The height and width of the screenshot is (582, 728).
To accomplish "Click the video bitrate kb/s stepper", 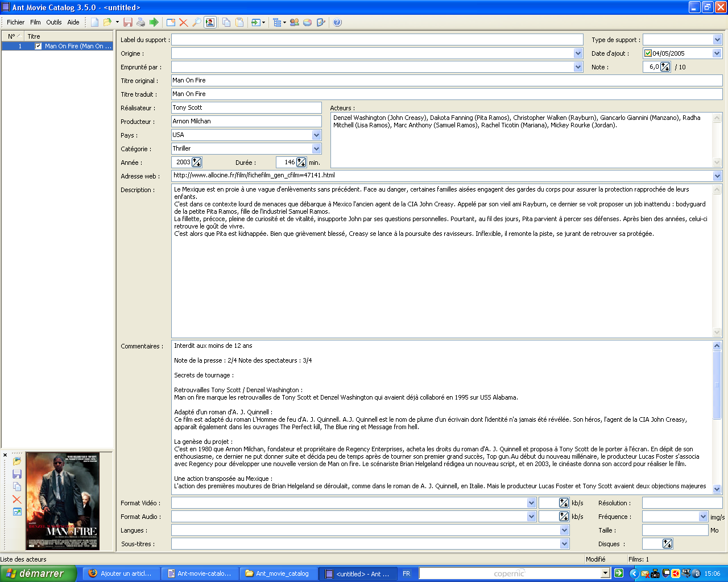I will click(x=564, y=502).
